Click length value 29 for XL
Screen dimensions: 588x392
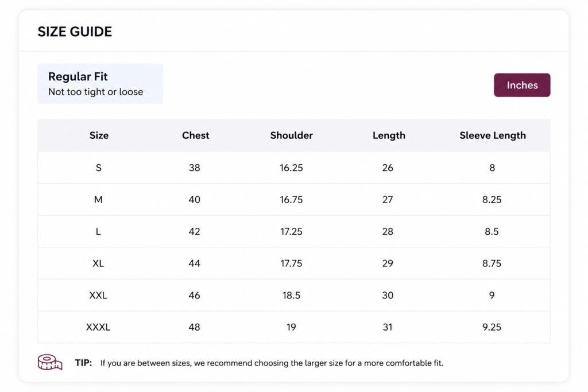tap(388, 263)
